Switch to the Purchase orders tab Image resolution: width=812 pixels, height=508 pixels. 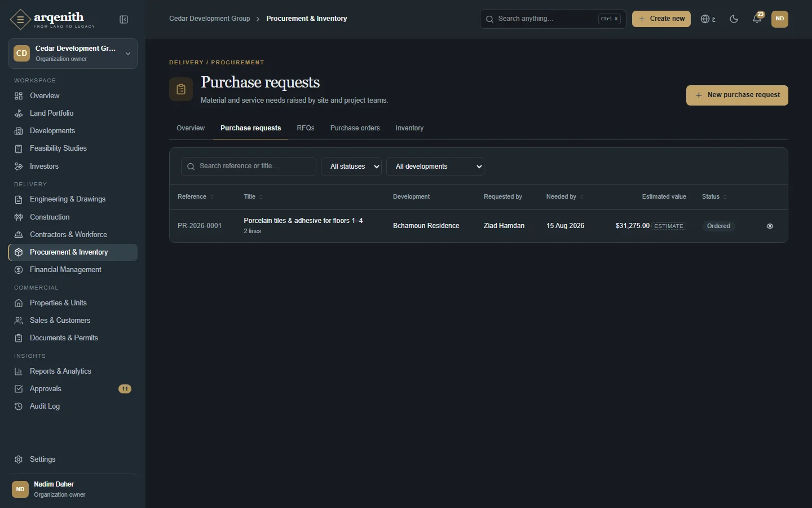click(355, 128)
